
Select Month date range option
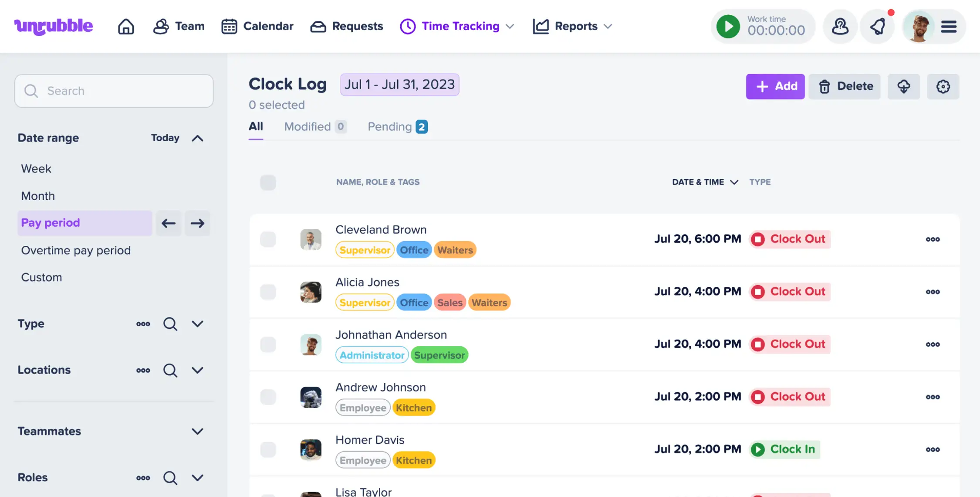click(38, 196)
